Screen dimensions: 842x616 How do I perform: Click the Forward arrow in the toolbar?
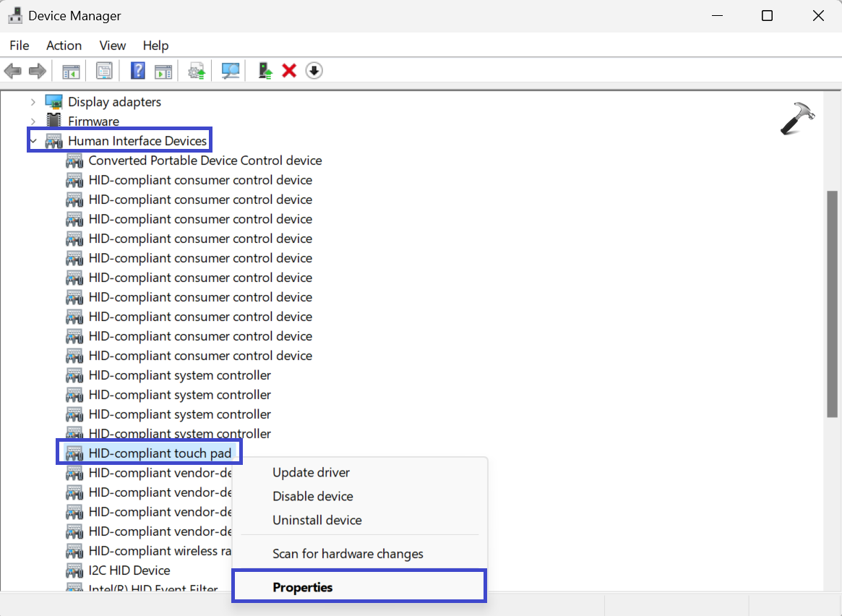pyautogui.click(x=37, y=71)
